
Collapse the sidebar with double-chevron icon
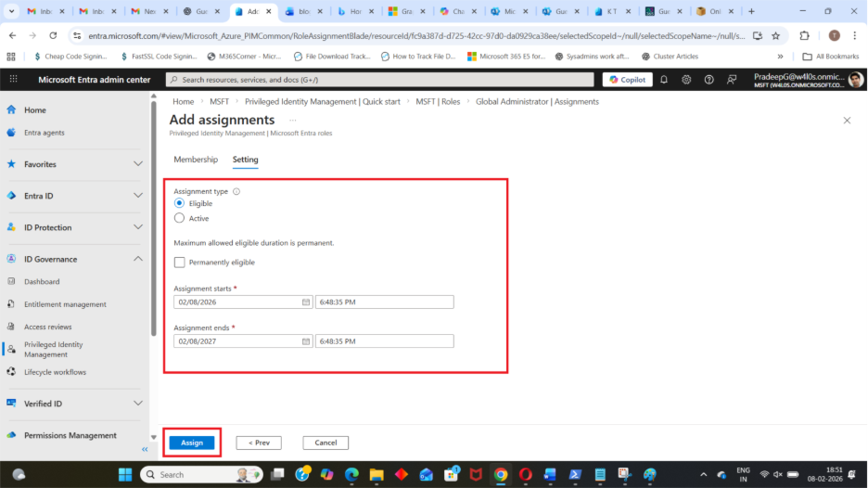click(x=144, y=449)
